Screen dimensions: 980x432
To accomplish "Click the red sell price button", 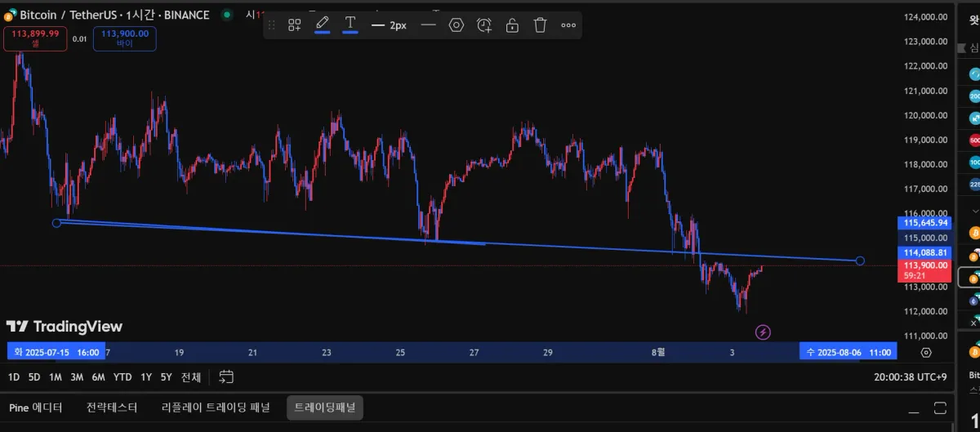I will pyautogui.click(x=35, y=38).
